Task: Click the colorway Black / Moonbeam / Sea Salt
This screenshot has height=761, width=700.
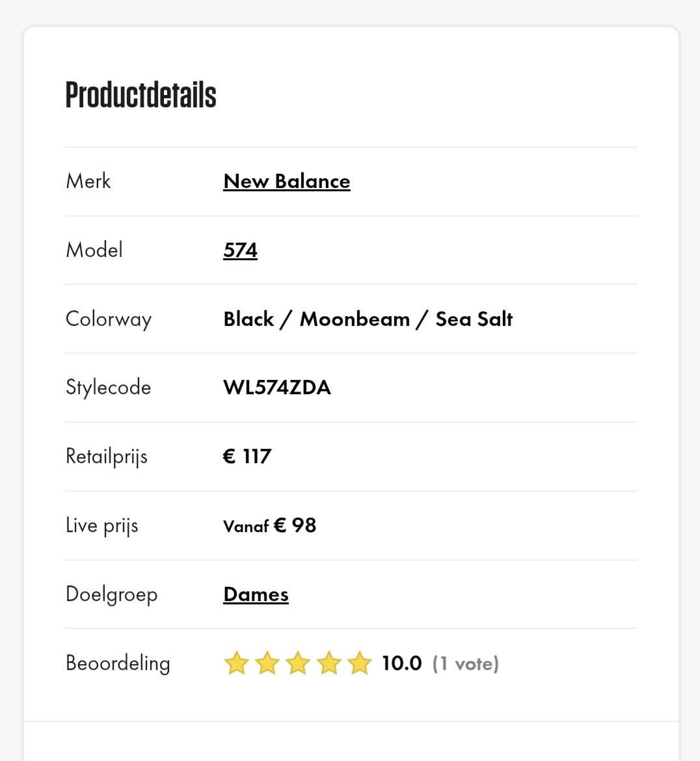Action: pos(368,319)
